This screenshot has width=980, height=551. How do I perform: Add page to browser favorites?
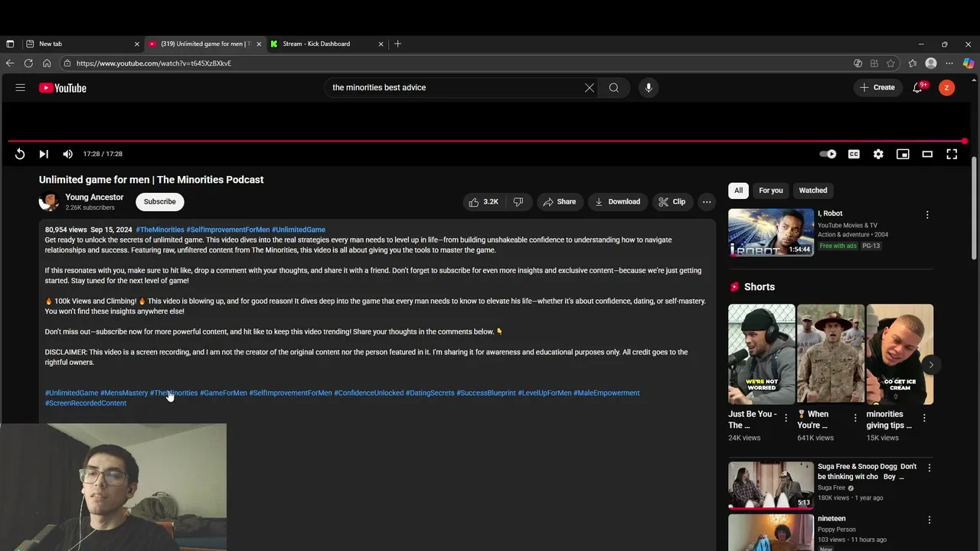[x=890, y=64]
